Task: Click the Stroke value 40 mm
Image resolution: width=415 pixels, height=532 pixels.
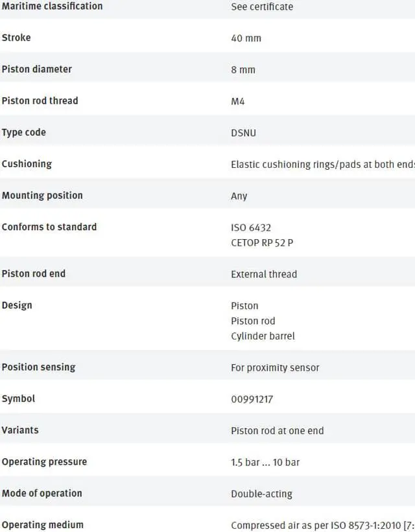Action: [x=246, y=38]
